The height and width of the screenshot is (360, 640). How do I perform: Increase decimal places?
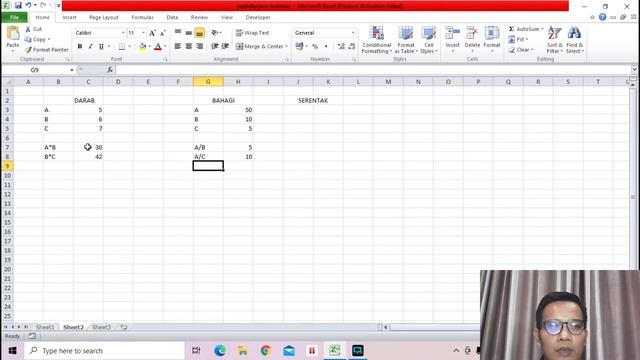[x=341, y=47]
